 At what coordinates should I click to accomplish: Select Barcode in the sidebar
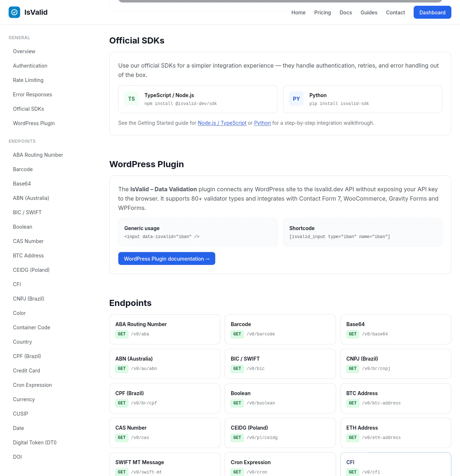pos(23,169)
